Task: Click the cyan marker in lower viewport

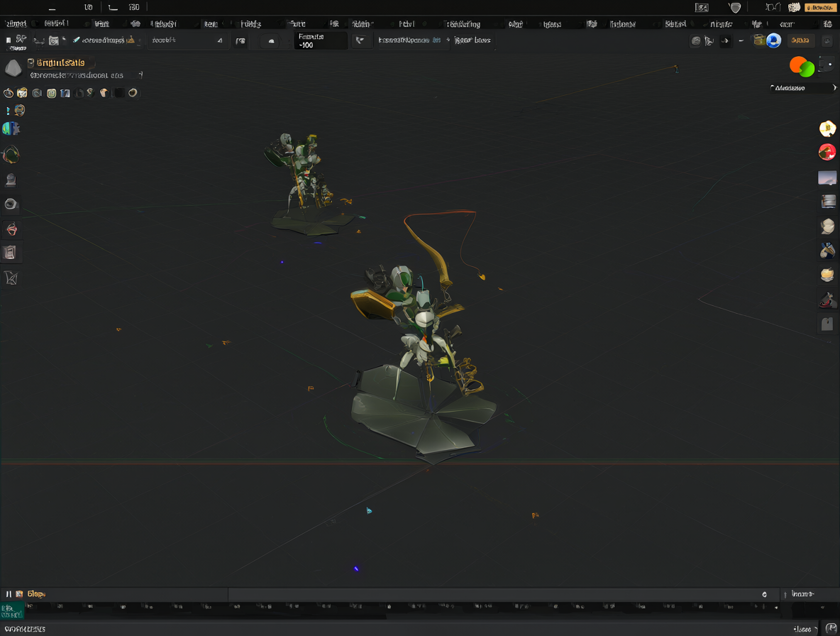Action: coord(369,510)
